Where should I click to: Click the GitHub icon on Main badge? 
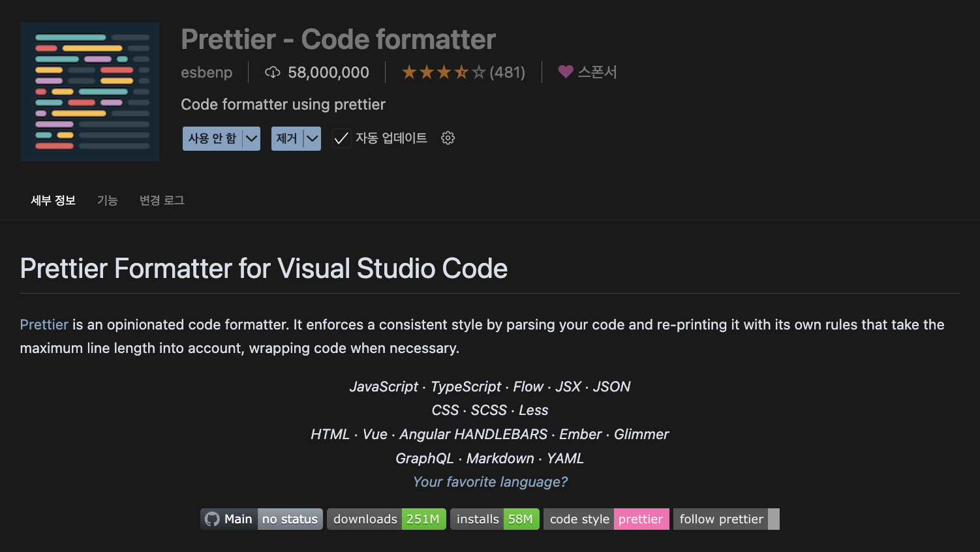coord(212,519)
